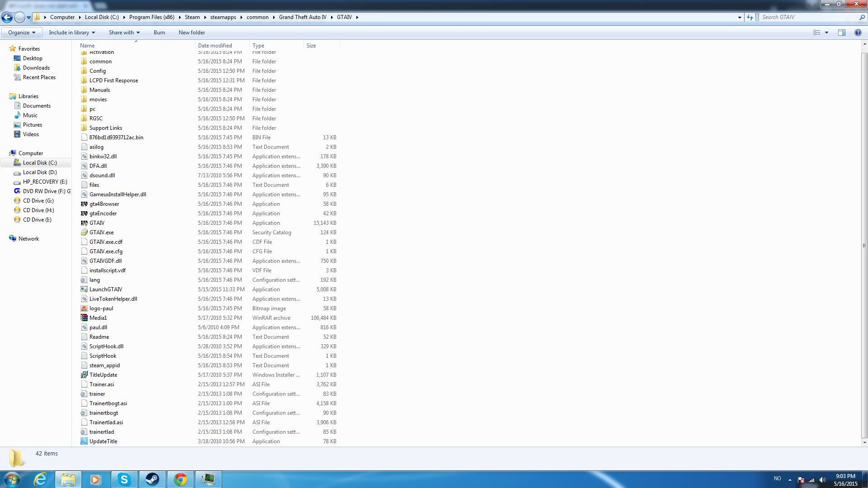Select Steam in the address path
868x488 pixels.
[x=192, y=17]
